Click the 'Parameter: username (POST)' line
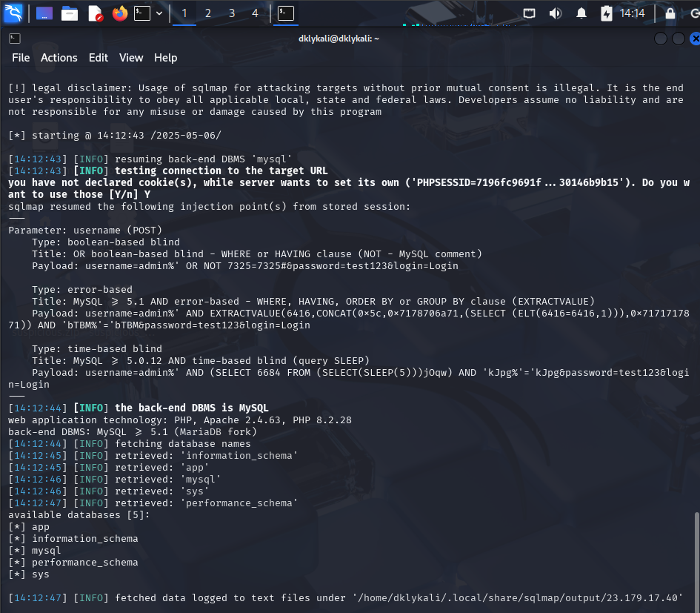This screenshot has height=613, width=700. tap(85, 231)
